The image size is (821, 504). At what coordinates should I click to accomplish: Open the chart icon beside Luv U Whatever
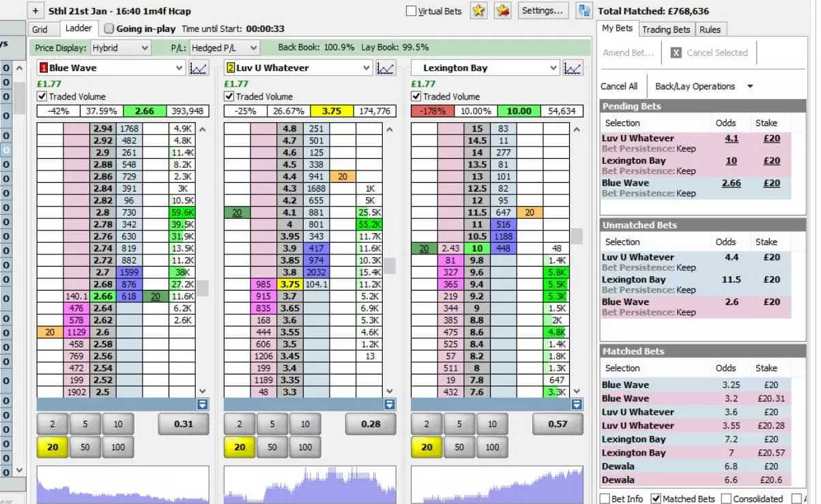coord(386,68)
